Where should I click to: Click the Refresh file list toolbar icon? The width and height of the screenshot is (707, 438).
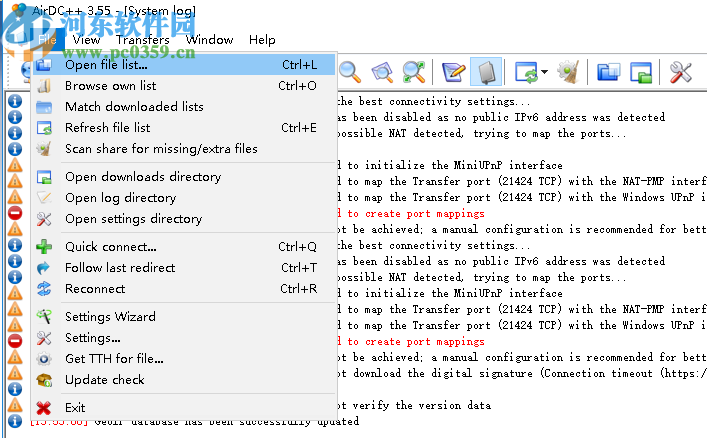point(526,72)
